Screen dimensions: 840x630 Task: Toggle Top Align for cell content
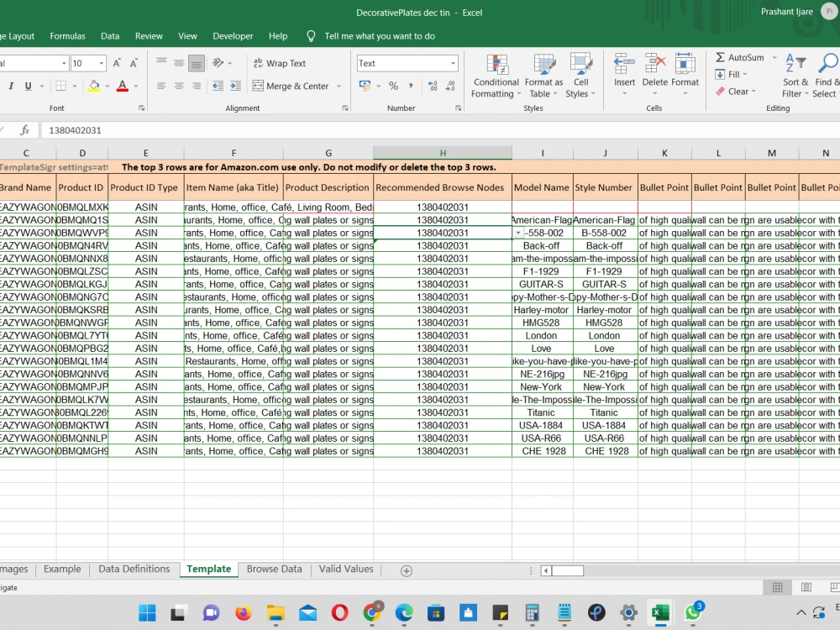coord(161,63)
